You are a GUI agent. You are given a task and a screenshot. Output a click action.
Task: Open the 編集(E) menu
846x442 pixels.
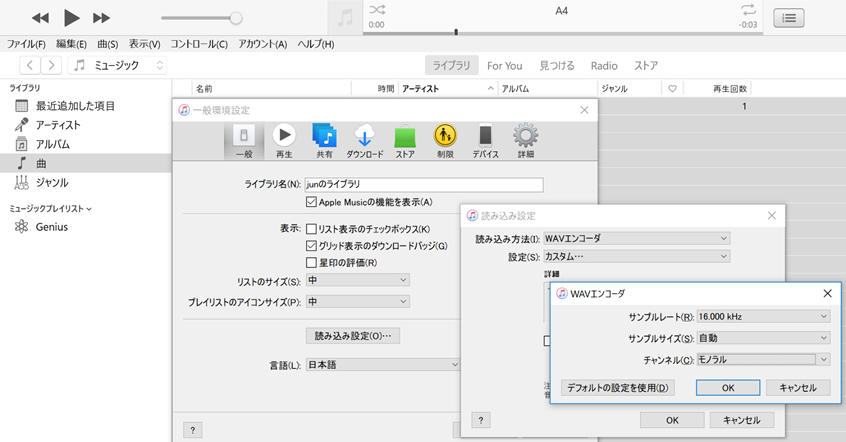(x=71, y=44)
